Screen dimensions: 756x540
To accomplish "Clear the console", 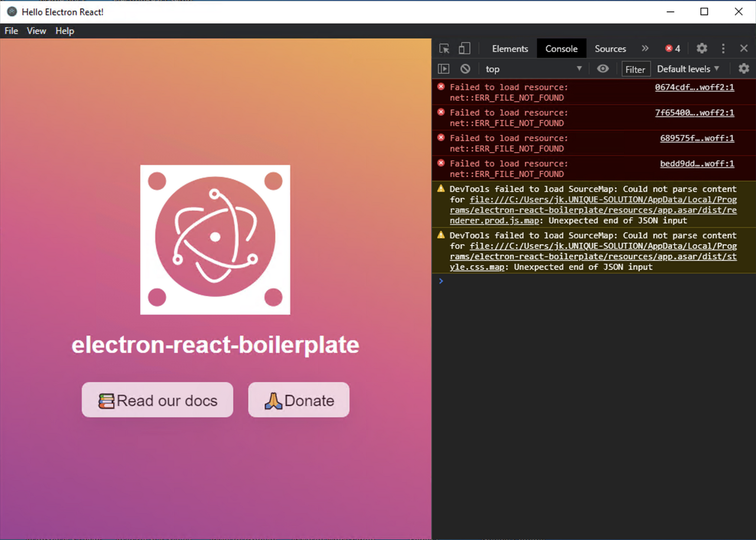I will tap(465, 69).
